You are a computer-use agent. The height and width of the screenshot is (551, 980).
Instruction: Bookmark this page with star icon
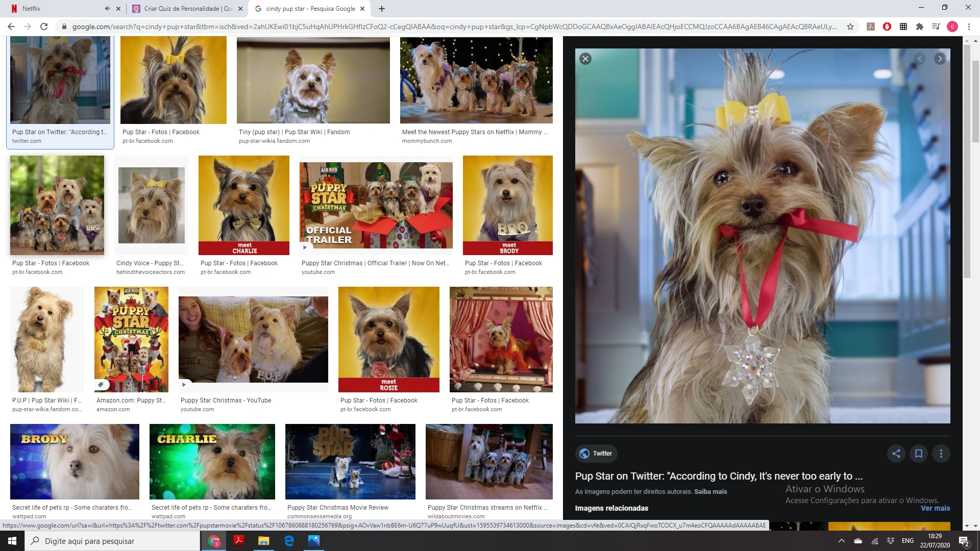(850, 27)
